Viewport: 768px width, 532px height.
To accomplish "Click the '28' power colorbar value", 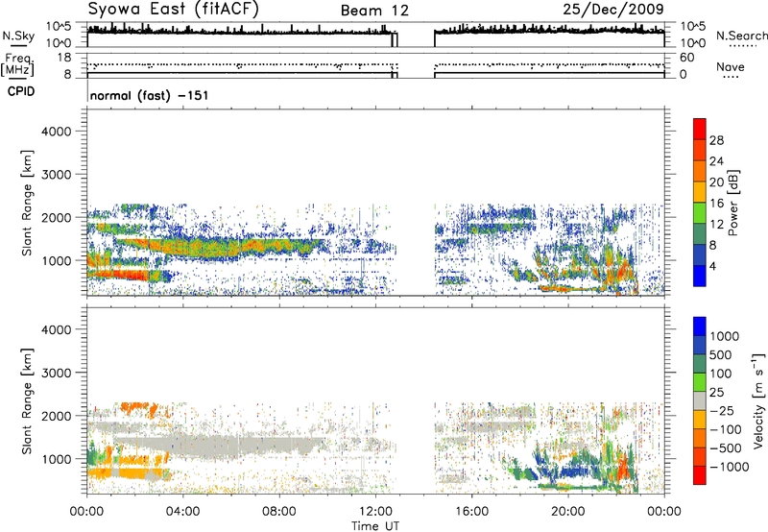I will point(716,140).
